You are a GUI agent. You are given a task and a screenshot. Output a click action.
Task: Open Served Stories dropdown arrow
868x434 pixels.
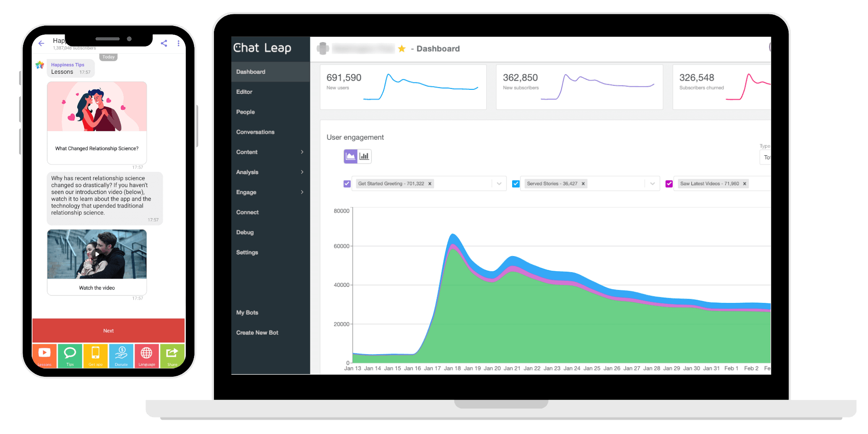652,184
